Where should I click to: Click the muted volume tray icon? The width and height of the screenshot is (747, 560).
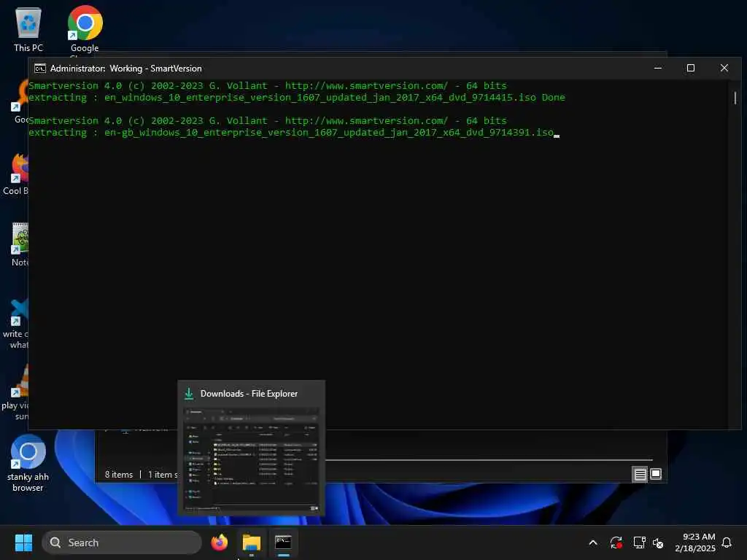tap(658, 542)
